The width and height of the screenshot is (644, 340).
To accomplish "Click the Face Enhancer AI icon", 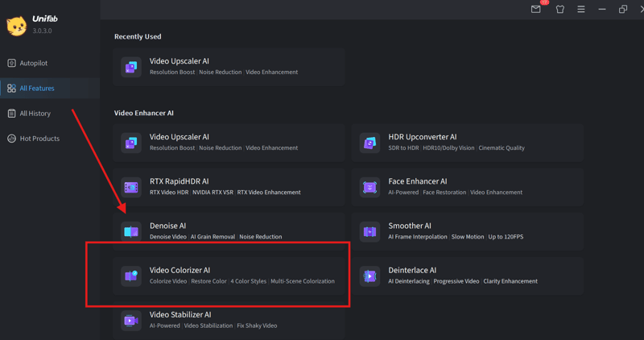I will tap(369, 187).
